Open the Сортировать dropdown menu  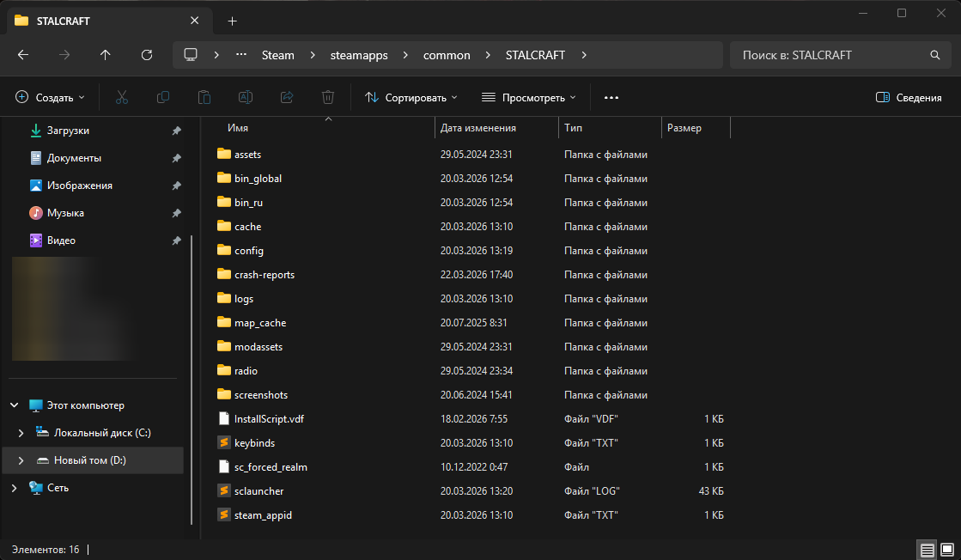click(x=411, y=98)
